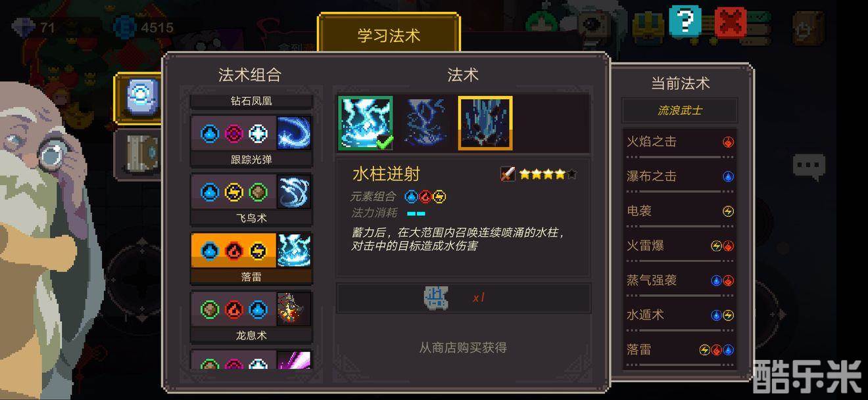Image resolution: width=868 pixels, height=400 pixels.
Task: Select 瀑布之击 in current spells list
Action: pyautogui.click(x=680, y=177)
